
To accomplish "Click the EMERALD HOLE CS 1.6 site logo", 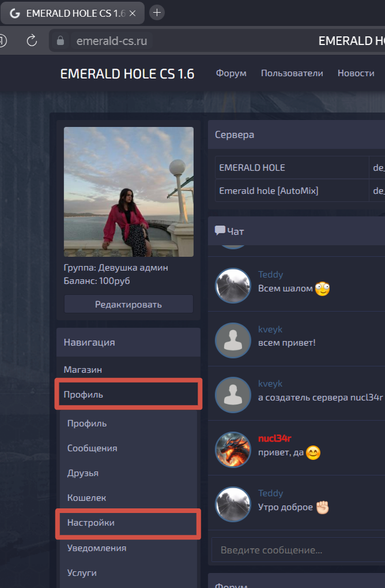I will click(127, 74).
